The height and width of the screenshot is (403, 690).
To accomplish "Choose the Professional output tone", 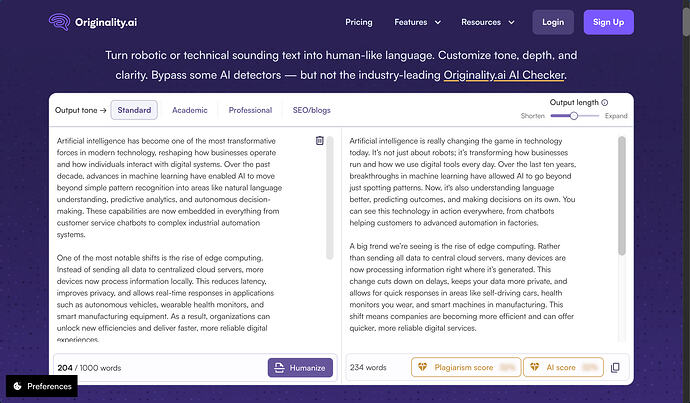I will pos(250,110).
